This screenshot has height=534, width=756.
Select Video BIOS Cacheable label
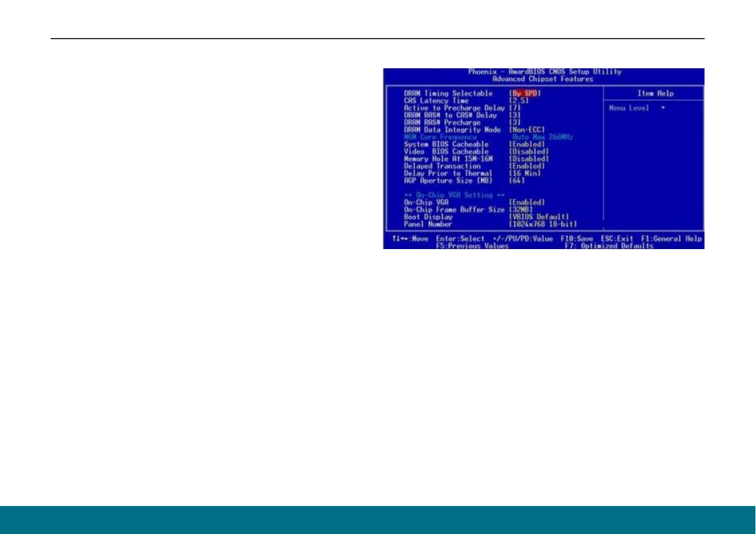click(x=446, y=152)
